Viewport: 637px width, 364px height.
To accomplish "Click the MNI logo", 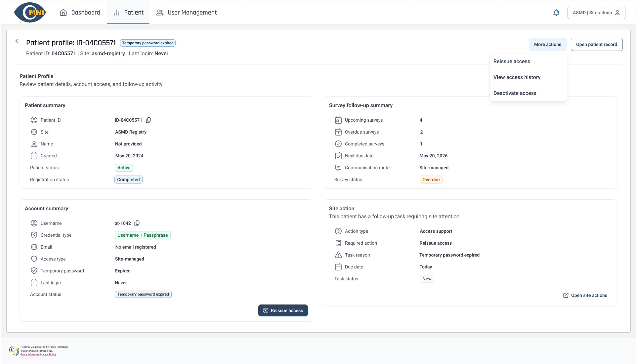I will (30, 12).
